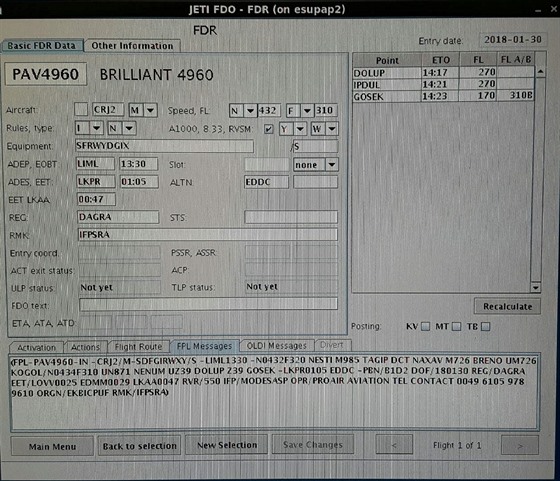This screenshot has width=560, height=481.
Task: Click the points table scroll down arrow
Action: click(535, 287)
